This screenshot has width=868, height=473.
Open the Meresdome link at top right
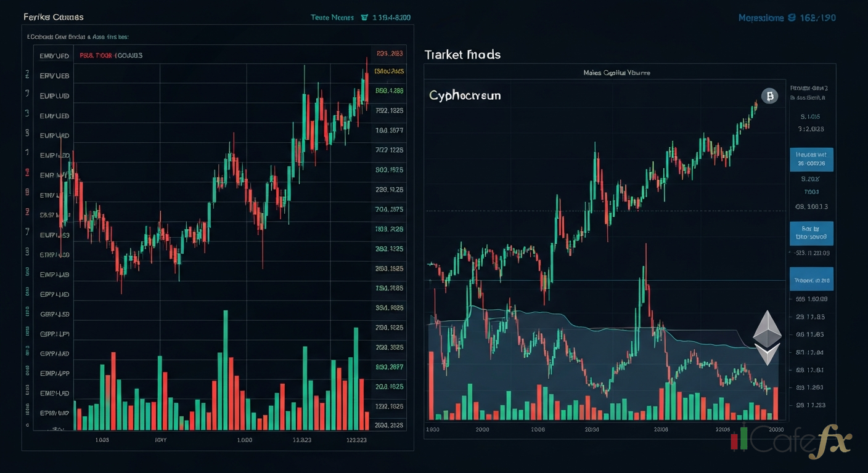(761, 18)
